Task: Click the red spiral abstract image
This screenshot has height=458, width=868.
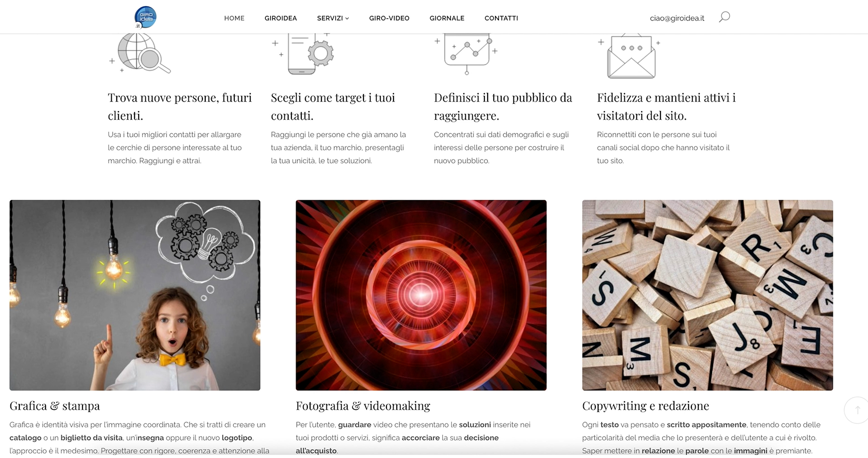Action: click(x=421, y=295)
